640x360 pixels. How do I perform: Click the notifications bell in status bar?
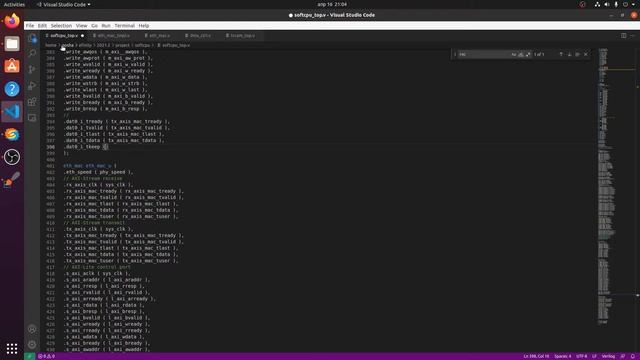pyautogui.click(x=633, y=356)
